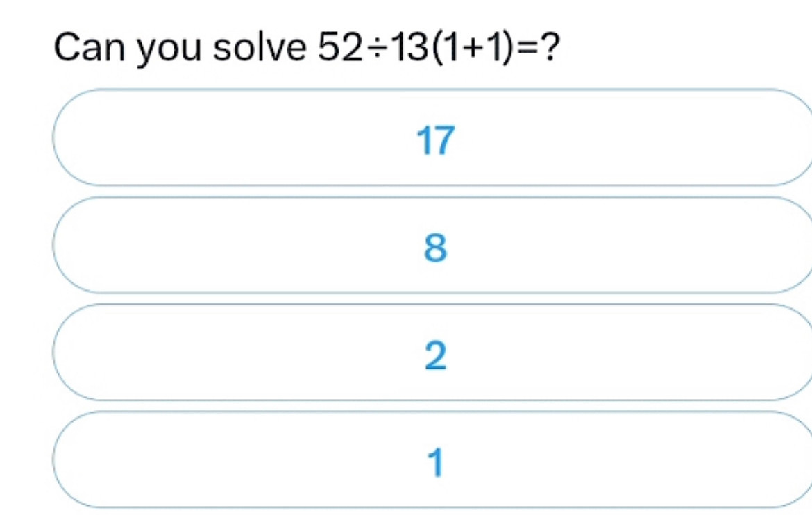
Task: Select the last poll choice showing 1
Action: click(x=434, y=459)
